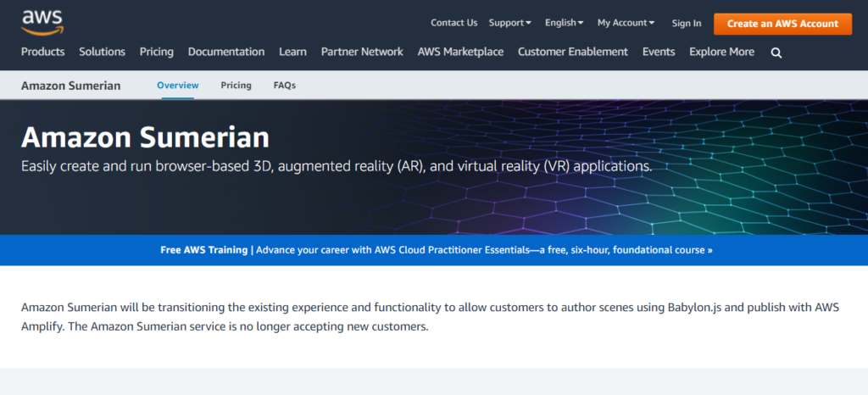The height and width of the screenshot is (395, 868).
Task: Open the search magnifier icon
Action: [776, 53]
